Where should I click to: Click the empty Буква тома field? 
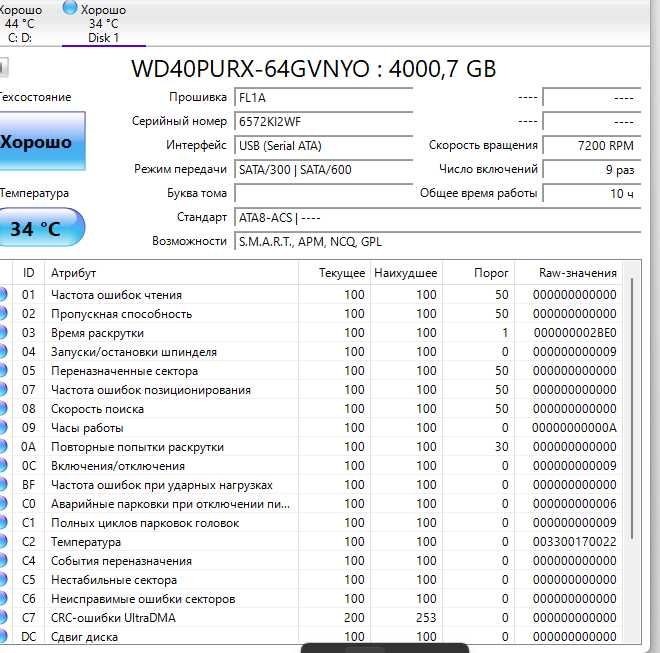pos(323,194)
